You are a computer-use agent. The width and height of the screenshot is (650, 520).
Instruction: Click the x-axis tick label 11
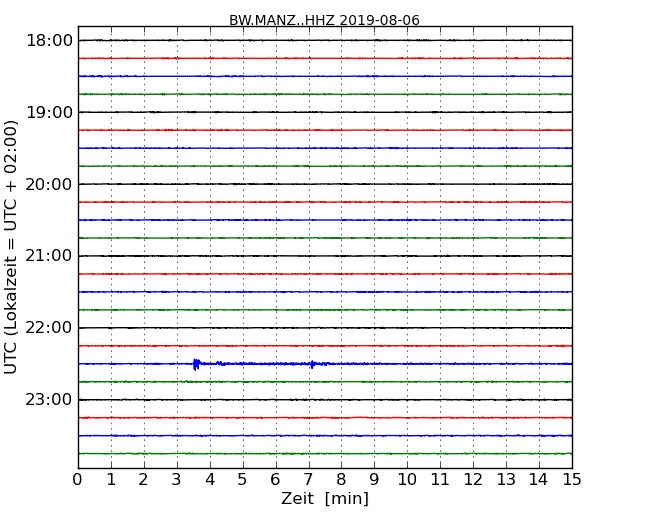point(440,479)
